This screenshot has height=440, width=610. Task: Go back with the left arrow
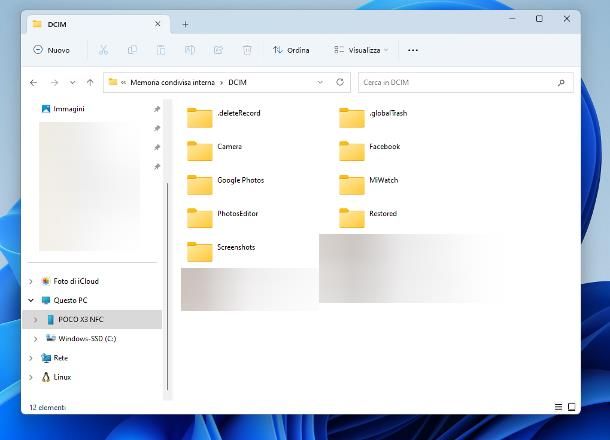click(x=33, y=82)
